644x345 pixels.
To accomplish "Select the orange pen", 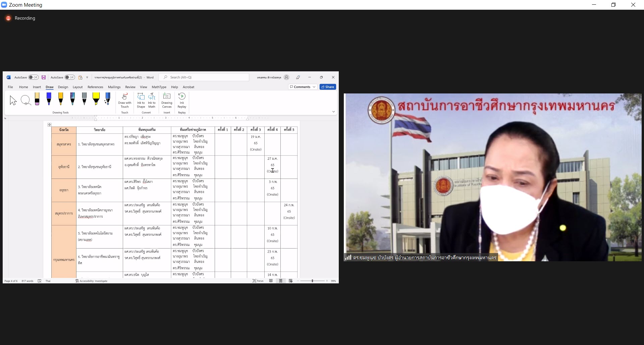I will [x=61, y=99].
